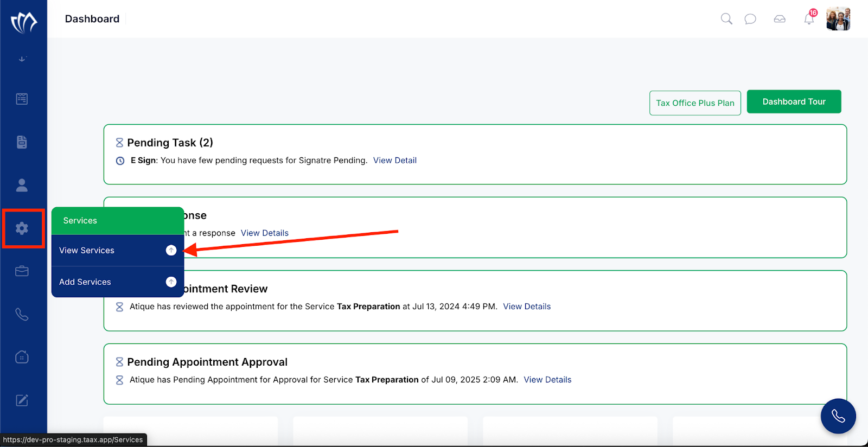The image size is (868, 447).
Task: Click hourglass icon beside Pending Task
Action: [119, 143]
